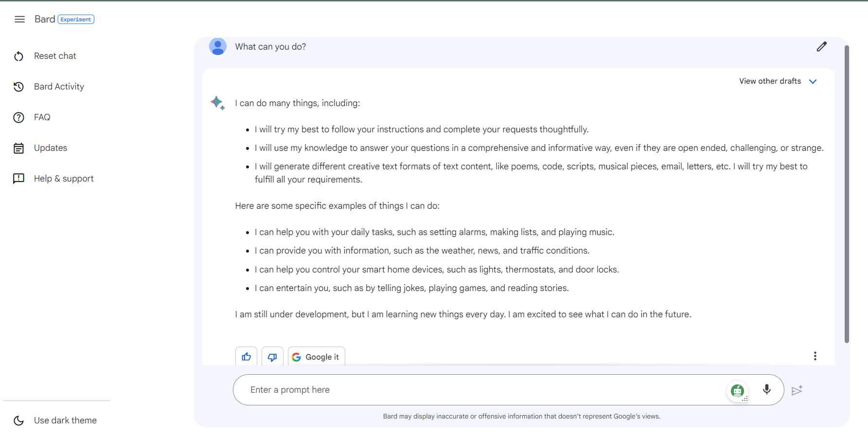Click the send prompt arrow icon
Screen dimensions: 868x437
click(x=797, y=390)
